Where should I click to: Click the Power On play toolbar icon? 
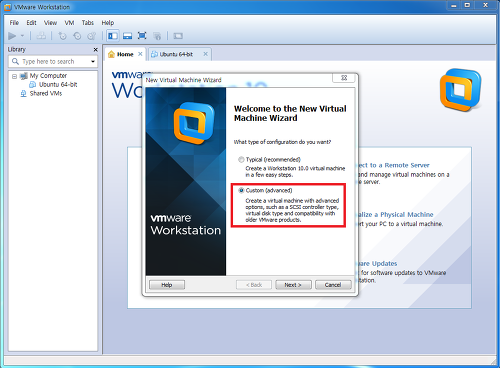[x=12, y=36]
